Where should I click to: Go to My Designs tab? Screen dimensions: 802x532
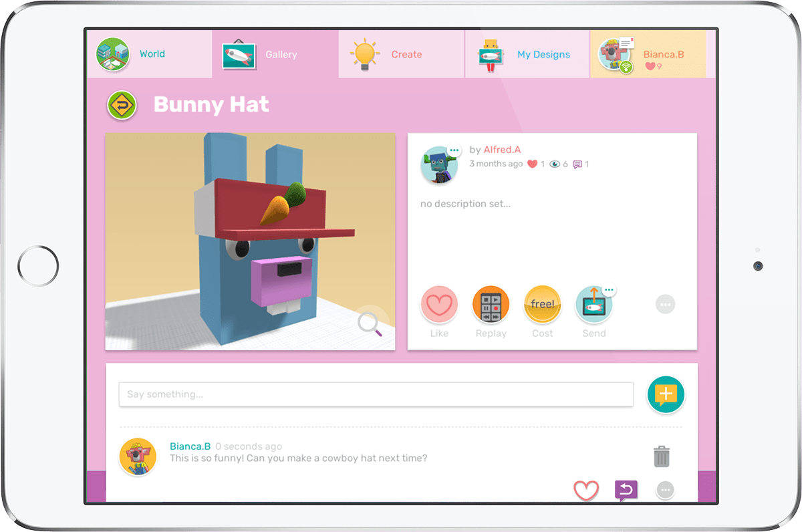pos(527,54)
